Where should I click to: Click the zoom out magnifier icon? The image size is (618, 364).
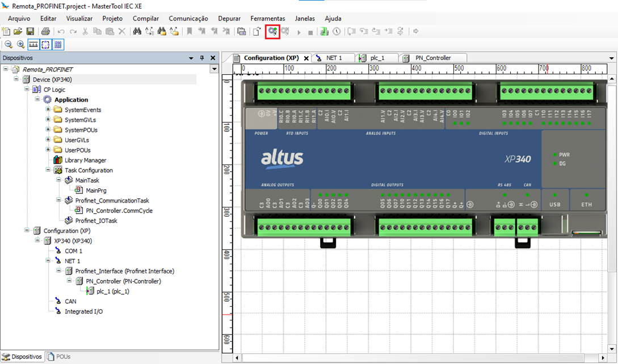pos(9,45)
